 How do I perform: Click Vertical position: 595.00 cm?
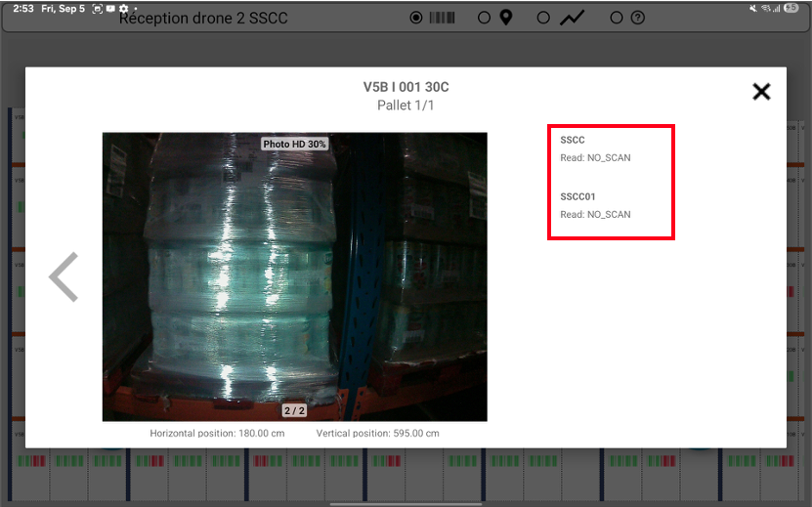377,434
